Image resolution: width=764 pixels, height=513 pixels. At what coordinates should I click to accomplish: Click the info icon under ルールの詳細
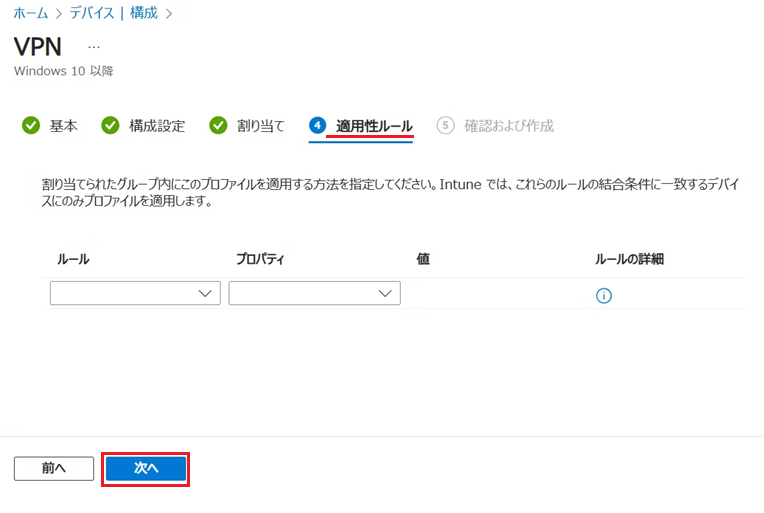(x=604, y=296)
